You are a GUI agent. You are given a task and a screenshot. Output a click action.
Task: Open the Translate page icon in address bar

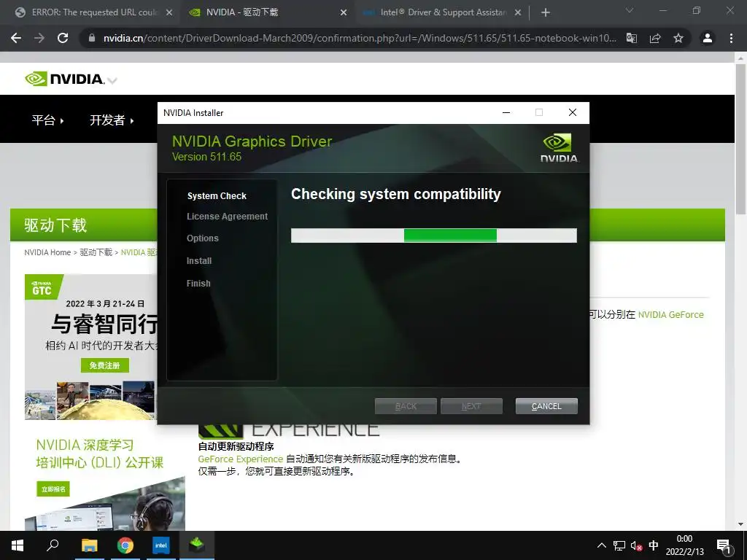(x=632, y=38)
